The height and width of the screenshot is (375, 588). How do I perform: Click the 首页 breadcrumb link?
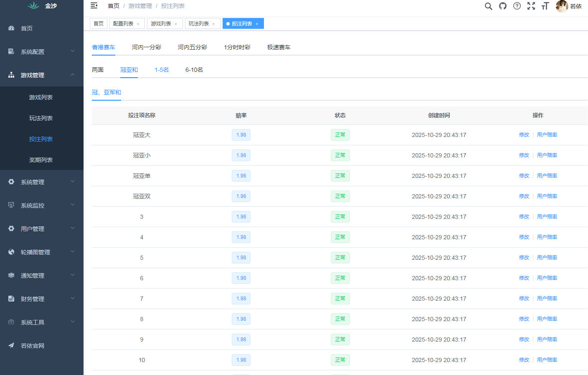tap(113, 6)
